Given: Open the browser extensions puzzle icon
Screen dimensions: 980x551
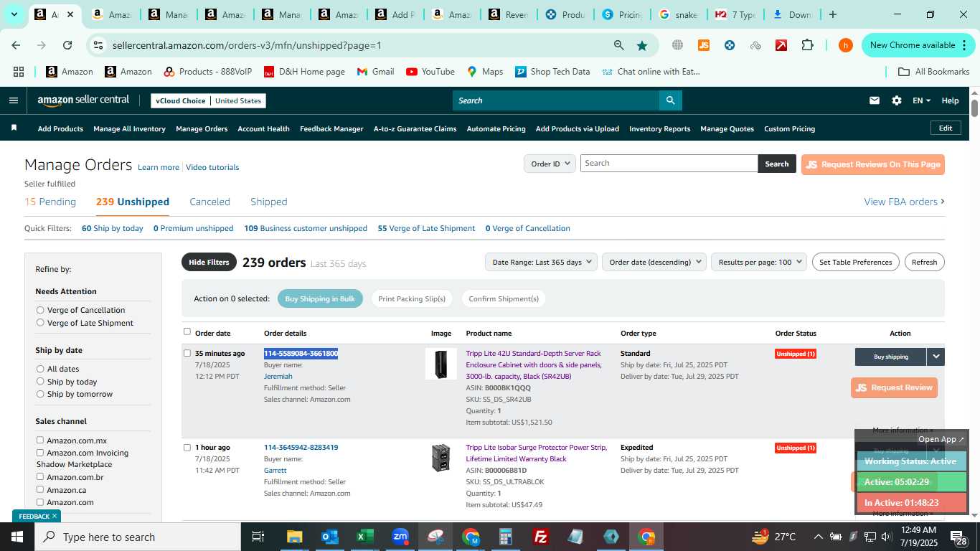Looking at the screenshot, I should (807, 45).
